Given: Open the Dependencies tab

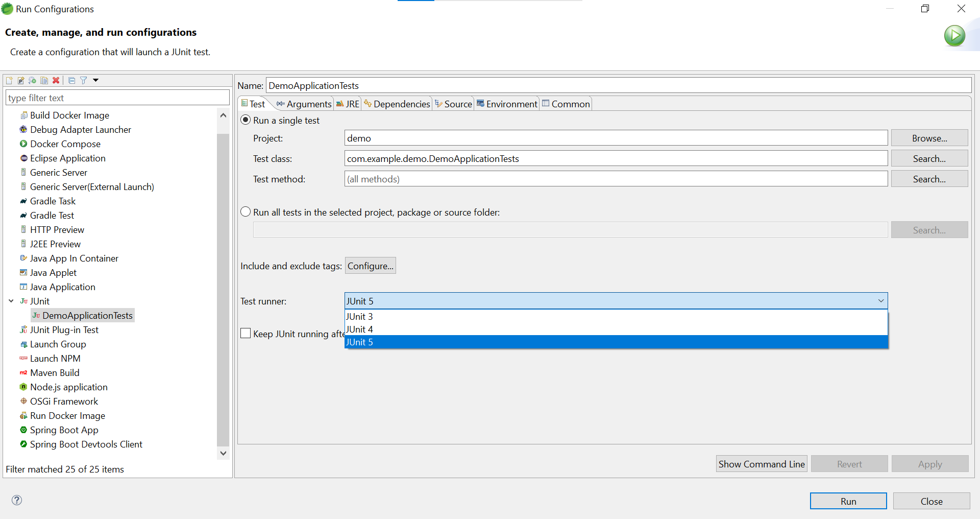Looking at the screenshot, I should pyautogui.click(x=397, y=104).
